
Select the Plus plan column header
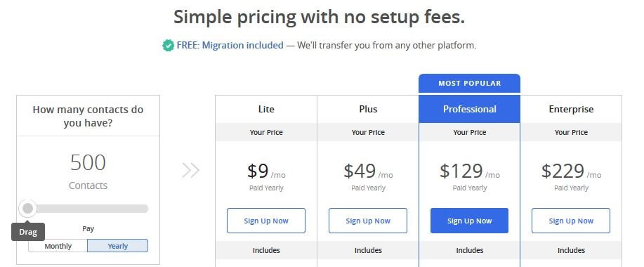(368, 110)
